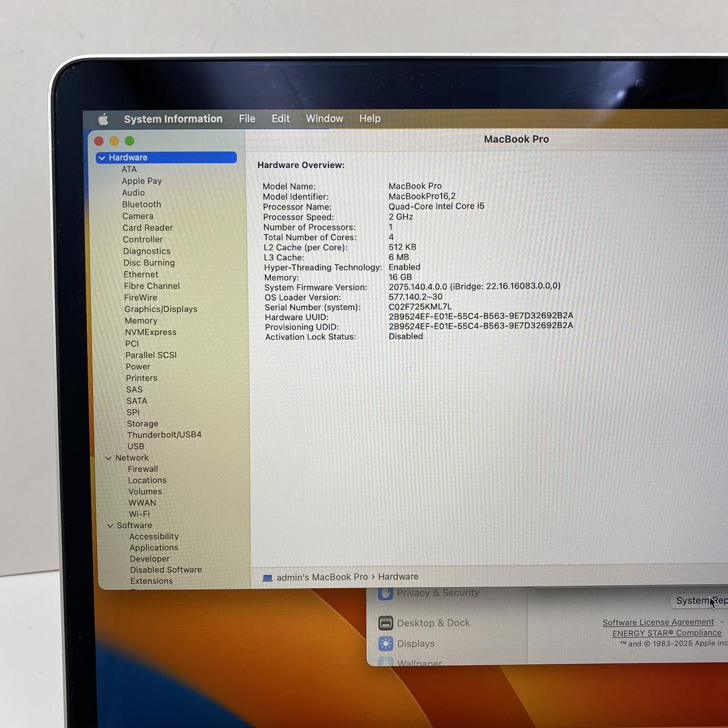
Task: Click the laptop icon in path bar
Action: [x=268, y=578]
